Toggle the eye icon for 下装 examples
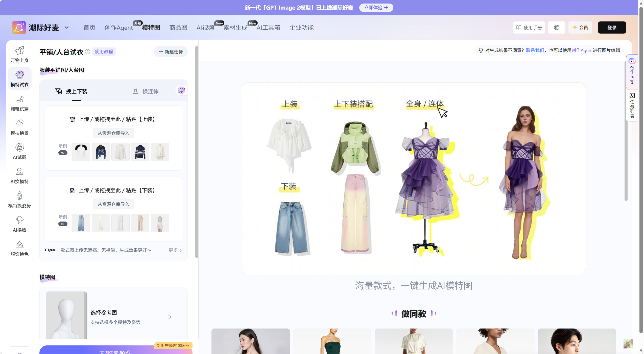Image resolution: width=644 pixels, height=354 pixels. [63, 224]
